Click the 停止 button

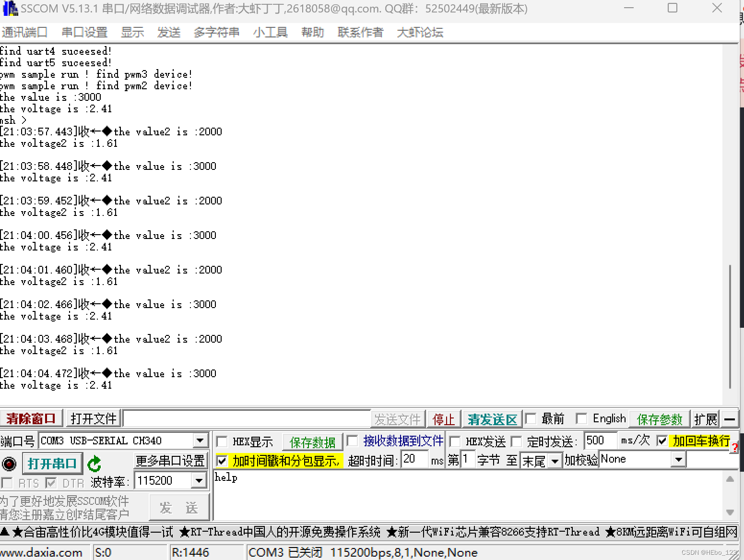(x=443, y=418)
